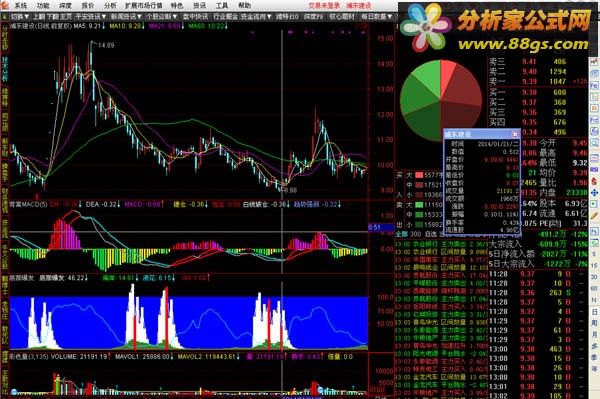Click the 行业掘金 toolbar button
The height and width of the screenshot is (399, 600).
coord(225,17)
